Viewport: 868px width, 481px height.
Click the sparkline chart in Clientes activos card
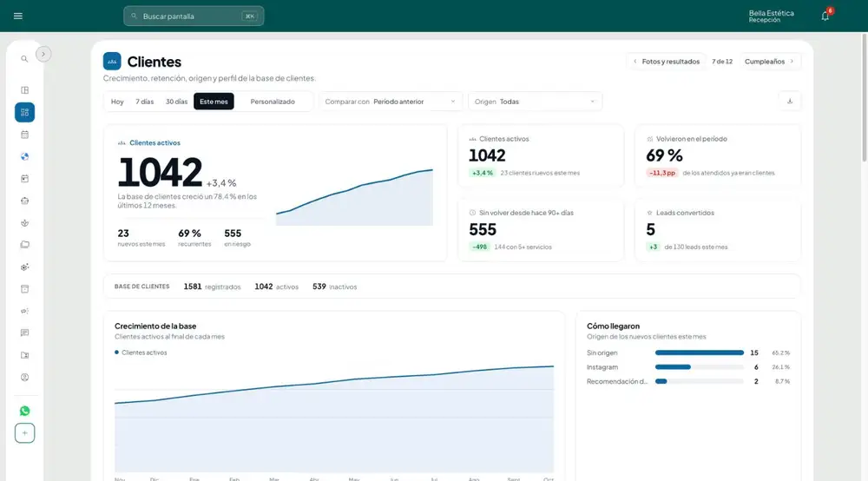pyautogui.click(x=354, y=198)
